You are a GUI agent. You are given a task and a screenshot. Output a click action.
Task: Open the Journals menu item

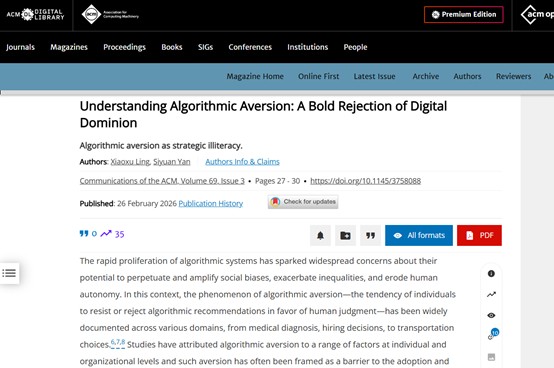tap(20, 47)
